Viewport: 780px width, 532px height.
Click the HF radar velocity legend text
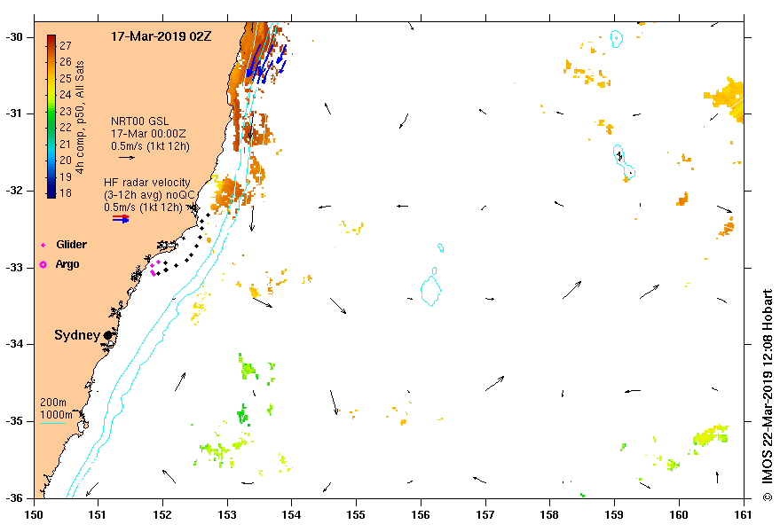coord(147,183)
